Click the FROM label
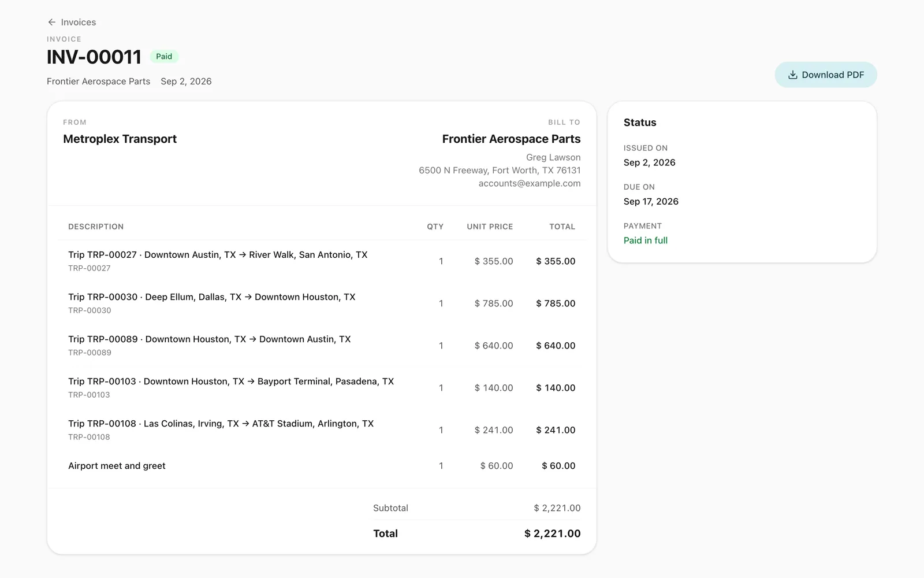Image resolution: width=924 pixels, height=578 pixels. [x=74, y=123]
